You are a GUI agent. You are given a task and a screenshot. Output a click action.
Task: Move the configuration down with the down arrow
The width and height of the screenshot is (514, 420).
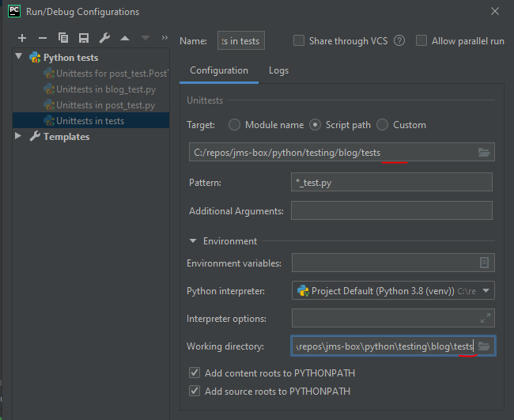click(x=146, y=38)
